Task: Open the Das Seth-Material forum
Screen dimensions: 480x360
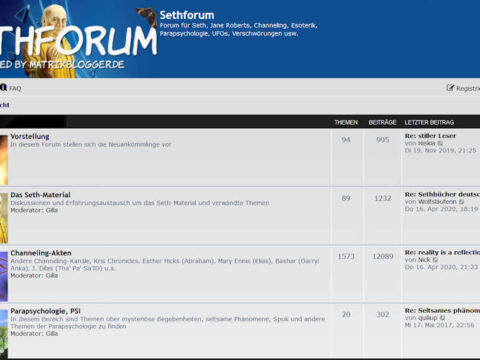Action: pos(40,195)
